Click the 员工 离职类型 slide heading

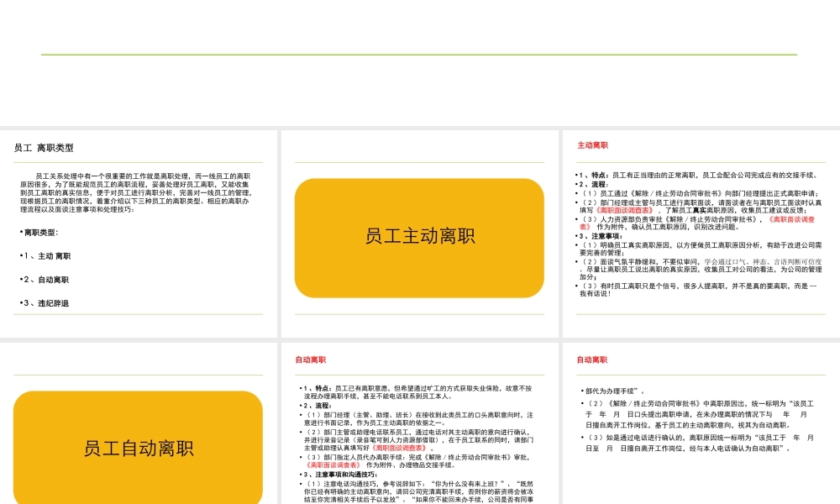(x=42, y=146)
